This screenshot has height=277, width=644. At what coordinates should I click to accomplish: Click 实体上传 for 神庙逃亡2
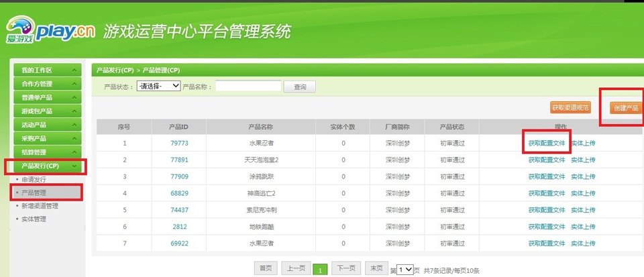coord(583,193)
